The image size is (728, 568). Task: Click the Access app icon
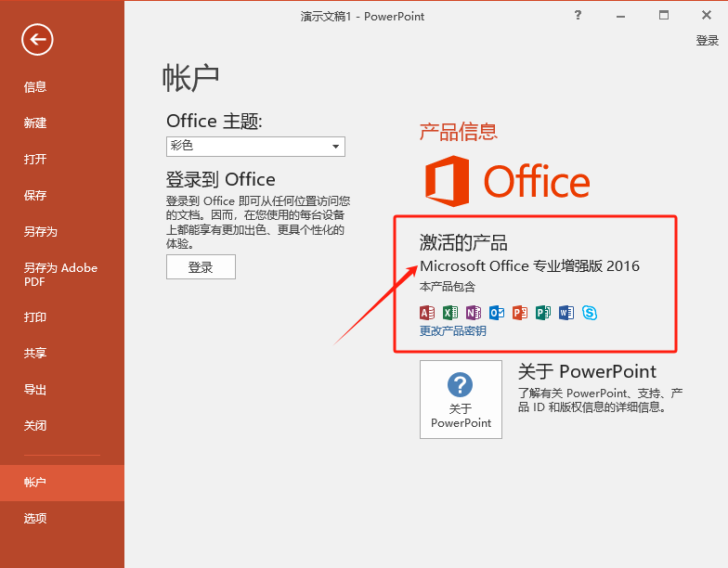tap(427, 313)
